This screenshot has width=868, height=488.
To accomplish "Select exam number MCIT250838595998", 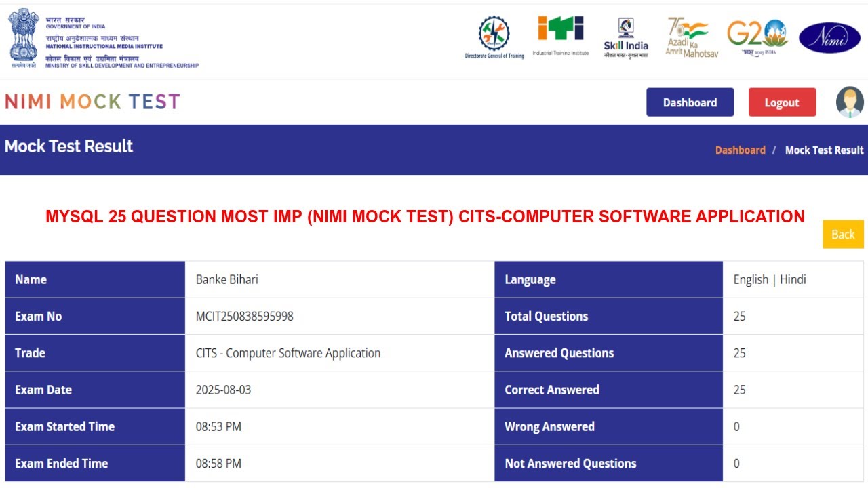I will click(x=245, y=316).
